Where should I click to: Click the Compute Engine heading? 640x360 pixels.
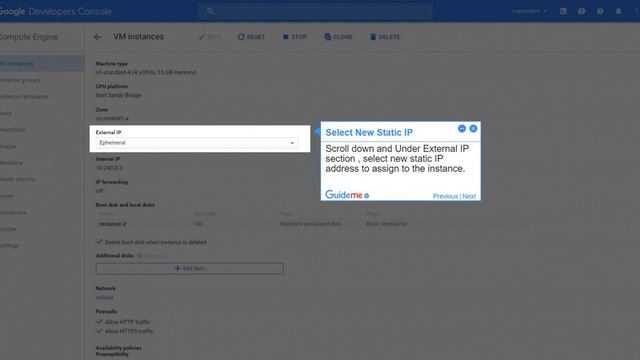29,37
